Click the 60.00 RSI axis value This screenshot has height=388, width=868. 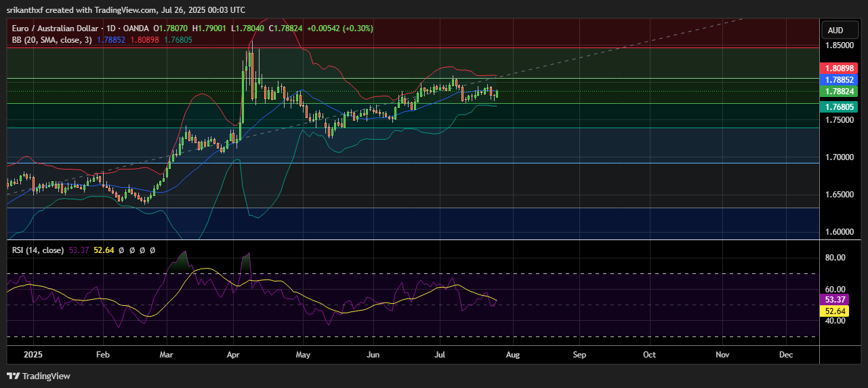click(835, 290)
